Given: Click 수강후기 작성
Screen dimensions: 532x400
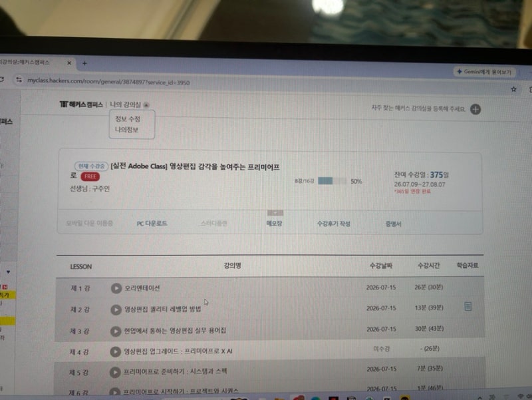Looking at the screenshot, I should (x=334, y=224).
